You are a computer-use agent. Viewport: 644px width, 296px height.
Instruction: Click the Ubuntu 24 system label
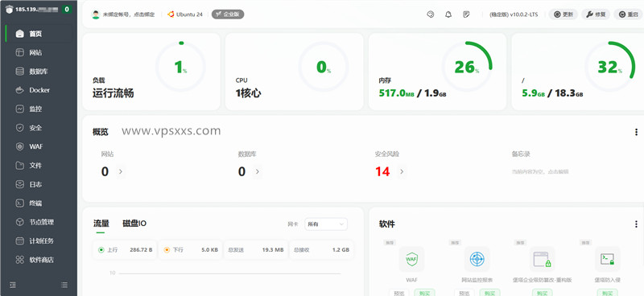(189, 14)
